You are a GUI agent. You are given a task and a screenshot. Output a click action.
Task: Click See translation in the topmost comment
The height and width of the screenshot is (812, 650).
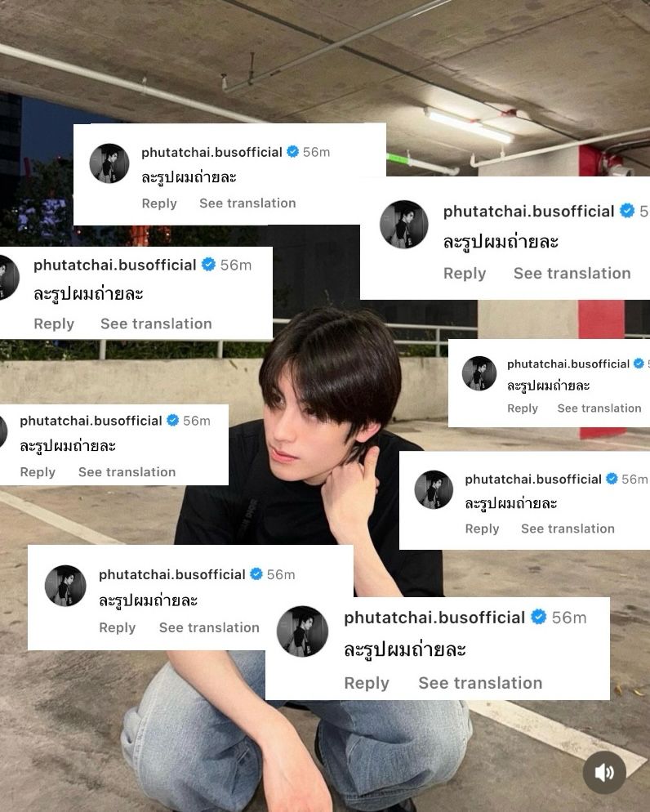coord(247,203)
